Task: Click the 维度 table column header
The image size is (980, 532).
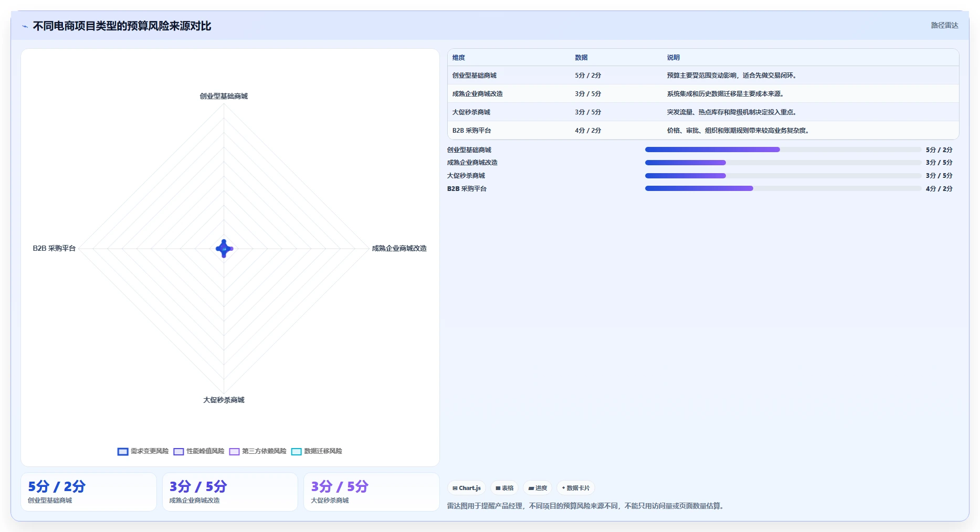Action: click(x=459, y=58)
